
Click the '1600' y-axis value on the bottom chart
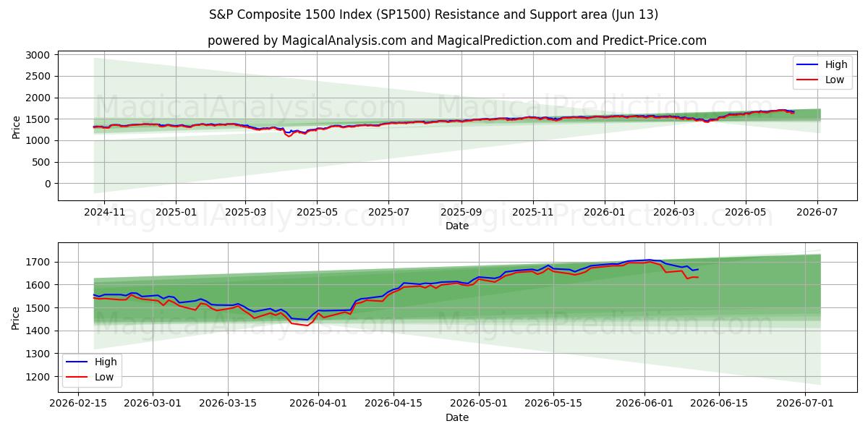click(x=38, y=285)
